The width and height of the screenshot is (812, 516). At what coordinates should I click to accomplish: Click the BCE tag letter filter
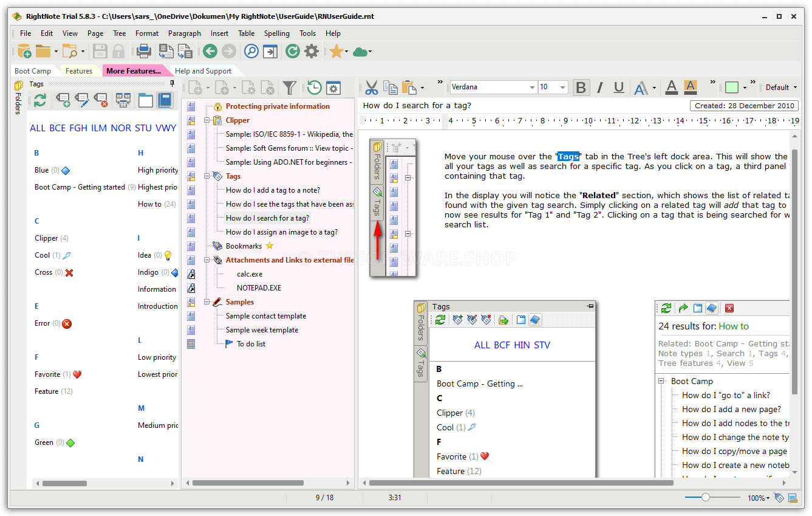[57, 128]
